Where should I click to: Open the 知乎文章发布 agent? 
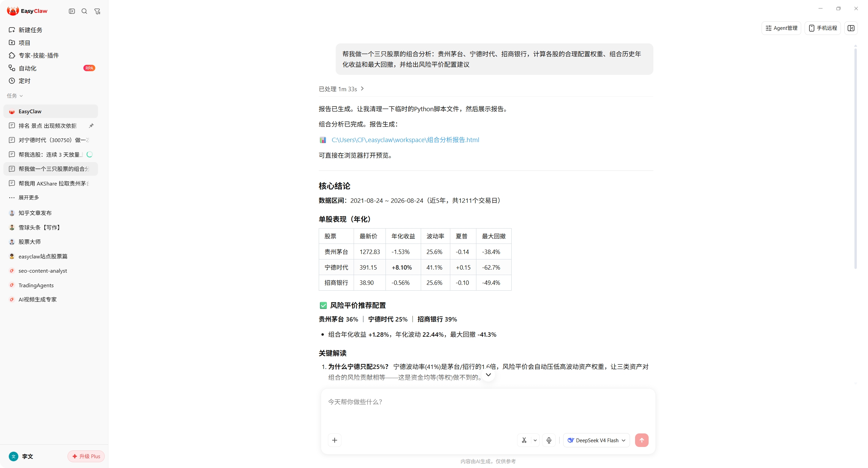51,213
